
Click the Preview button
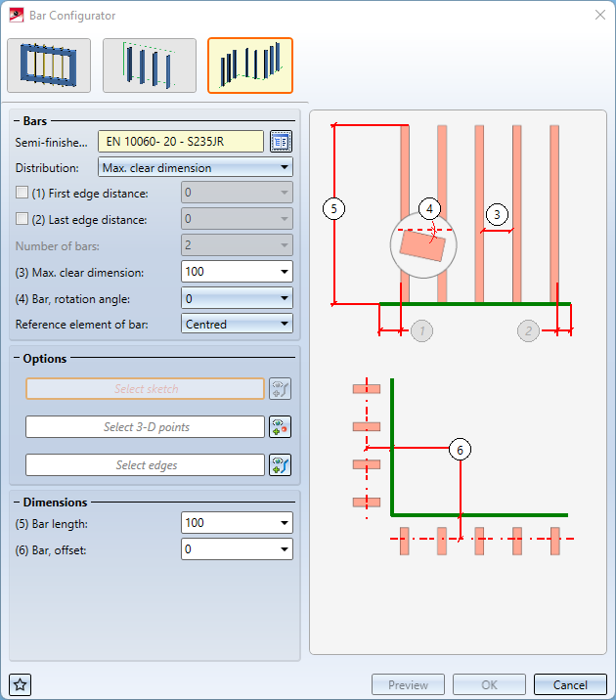coord(408,684)
